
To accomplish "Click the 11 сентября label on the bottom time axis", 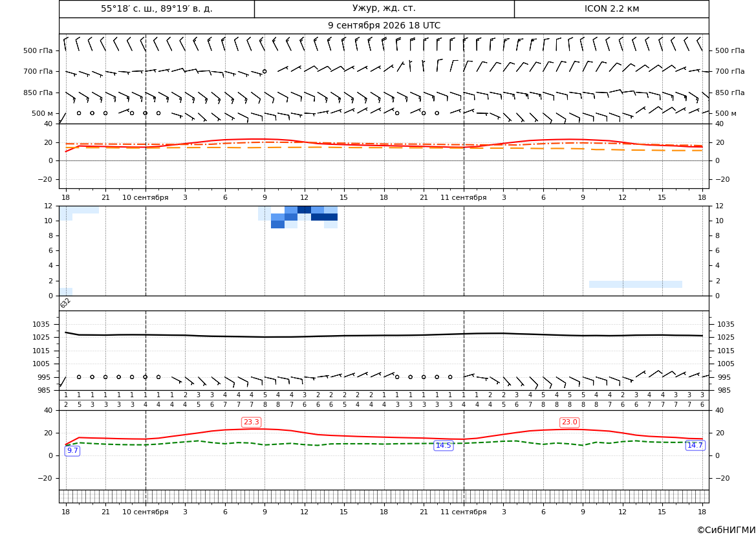I will tap(463, 512).
